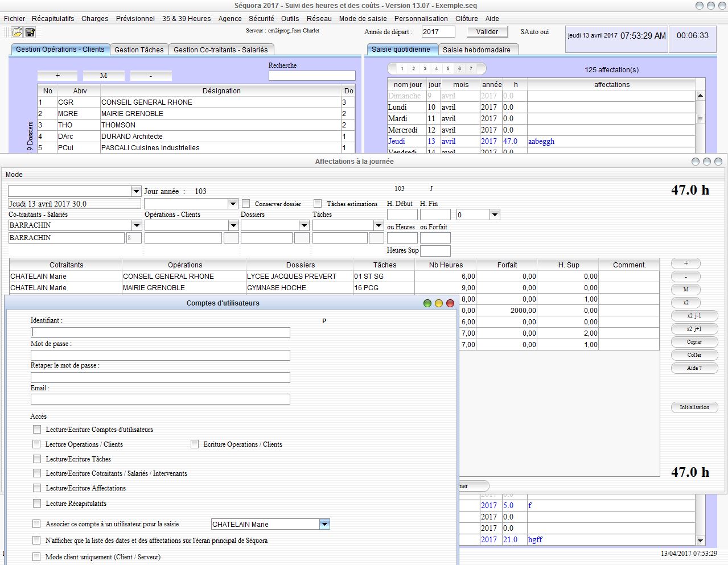Enable Lecture/Ecriture Tâches checkbox
Image resolution: width=728 pixels, height=565 pixels.
tap(37, 459)
